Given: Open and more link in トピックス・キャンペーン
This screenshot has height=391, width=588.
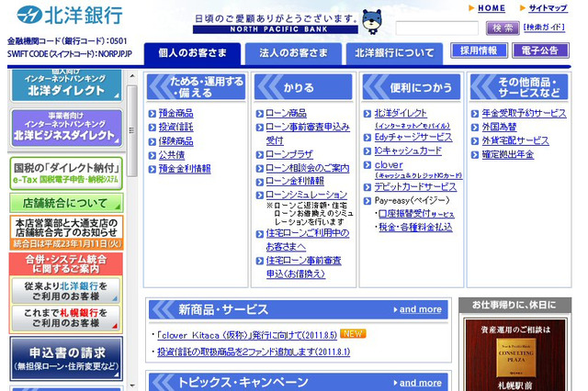Looking at the screenshot, I should 421,383.
